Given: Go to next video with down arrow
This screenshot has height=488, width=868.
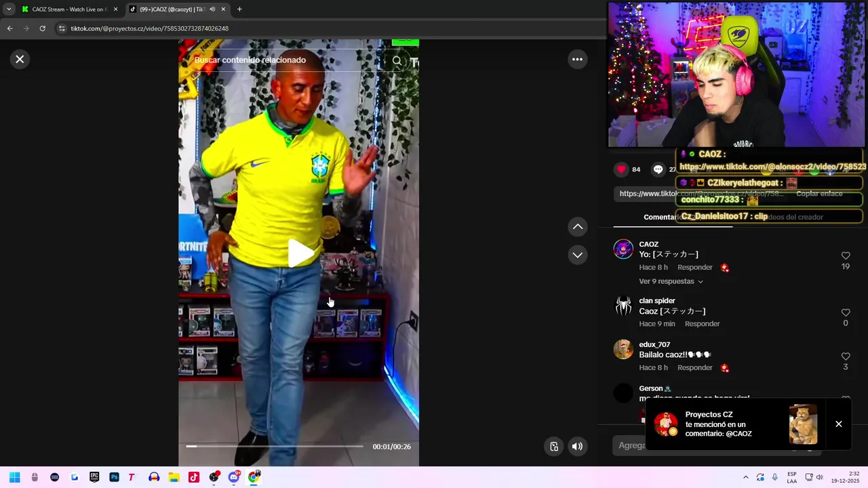Looking at the screenshot, I should tap(577, 255).
